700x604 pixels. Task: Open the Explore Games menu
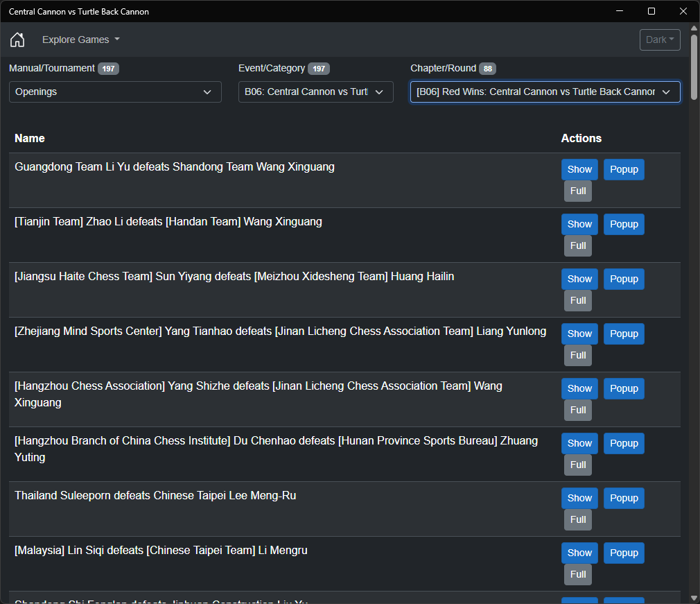pyautogui.click(x=81, y=40)
